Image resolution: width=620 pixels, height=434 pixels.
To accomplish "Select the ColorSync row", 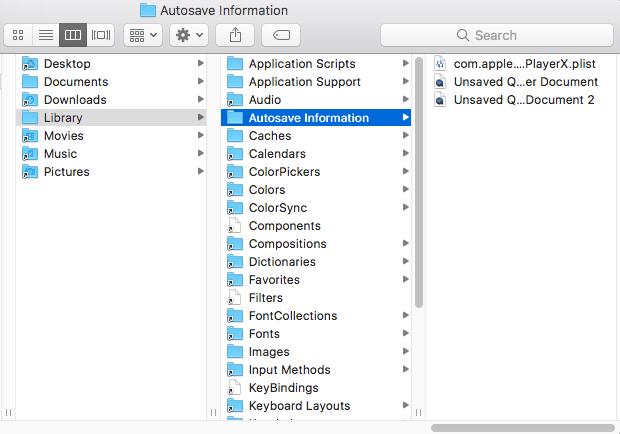I will pyautogui.click(x=316, y=208).
